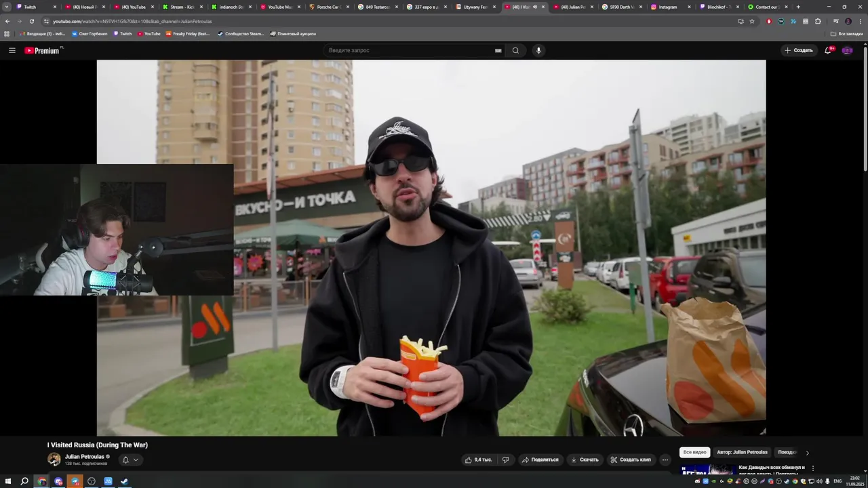This screenshot has height=488, width=868.
Task: Click the video player to pause
Action: (431, 247)
